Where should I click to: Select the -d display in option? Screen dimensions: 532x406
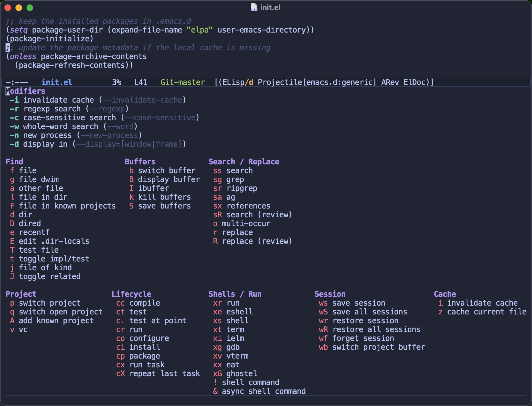[x=98, y=144]
